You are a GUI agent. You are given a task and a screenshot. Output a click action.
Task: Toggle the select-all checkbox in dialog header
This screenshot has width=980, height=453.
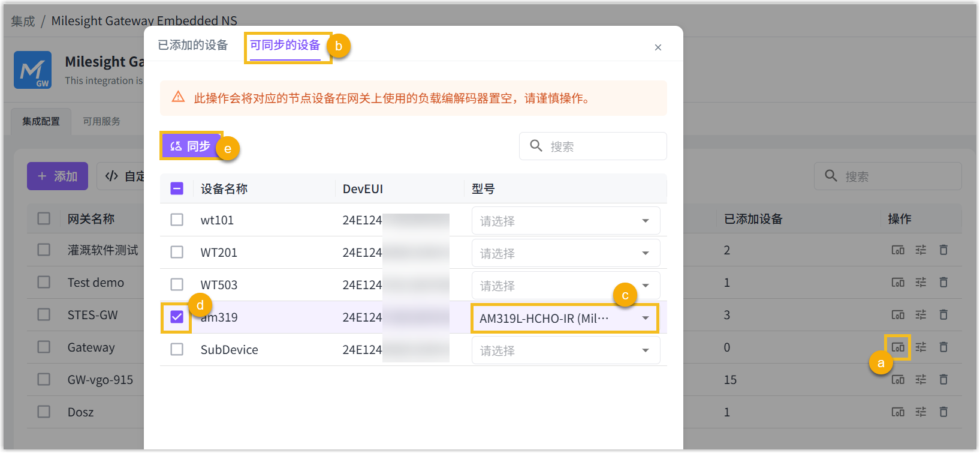177,189
